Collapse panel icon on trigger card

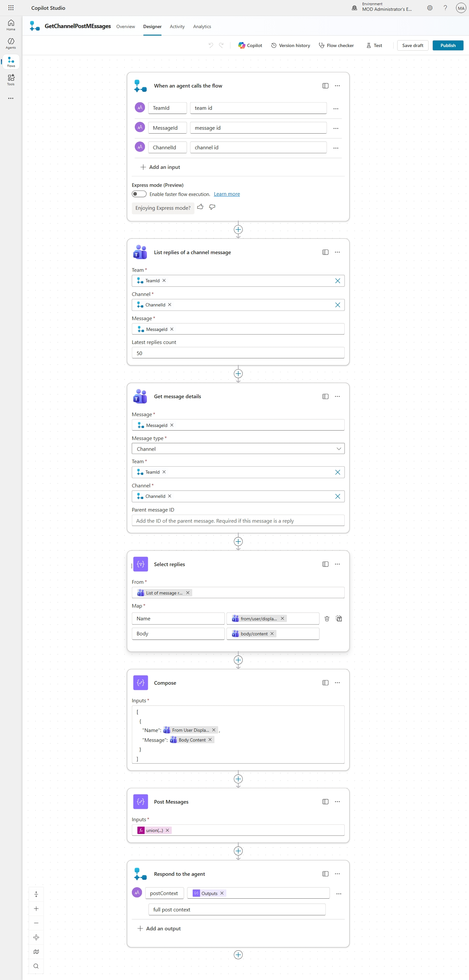click(x=325, y=86)
